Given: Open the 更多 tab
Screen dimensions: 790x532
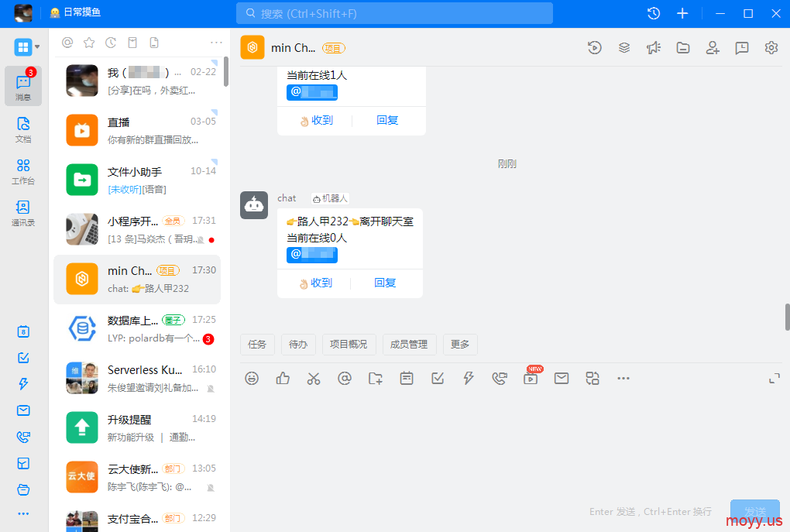Looking at the screenshot, I should pyautogui.click(x=460, y=345).
